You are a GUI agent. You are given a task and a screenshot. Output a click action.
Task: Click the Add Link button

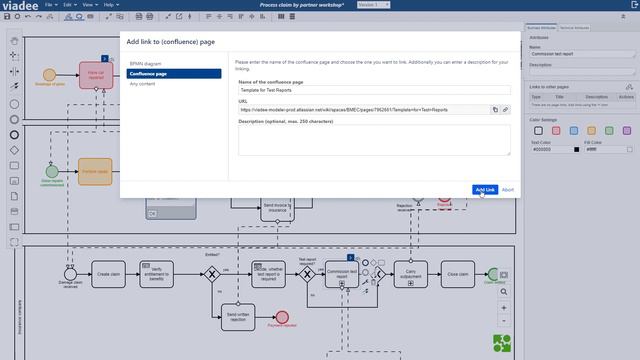(x=485, y=190)
